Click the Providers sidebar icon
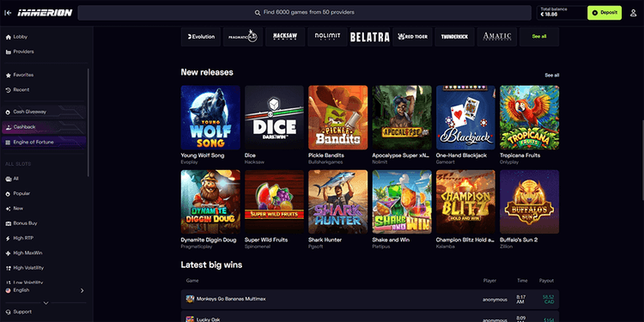This screenshot has height=322, width=644. [9, 52]
